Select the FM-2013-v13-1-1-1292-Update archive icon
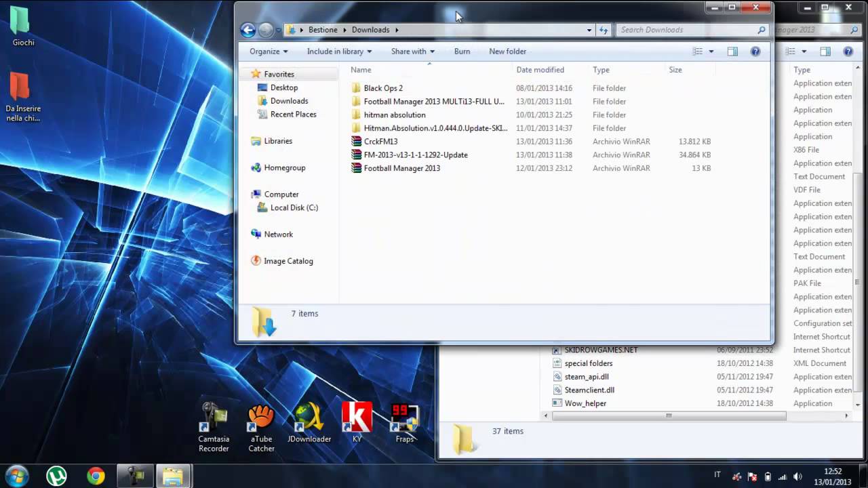Viewport: 868px width, 488px height. pyautogui.click(x=357, y=155)
